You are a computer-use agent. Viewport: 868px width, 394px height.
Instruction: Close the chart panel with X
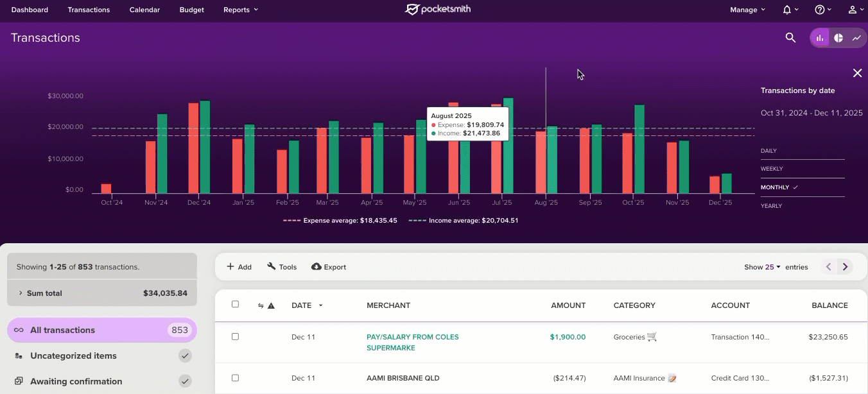click(857, 73)
